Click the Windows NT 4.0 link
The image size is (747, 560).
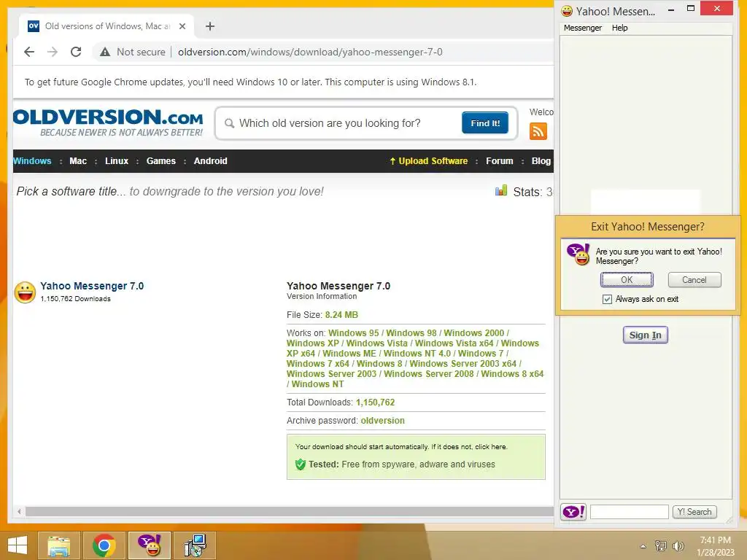(x=417, y=354)
